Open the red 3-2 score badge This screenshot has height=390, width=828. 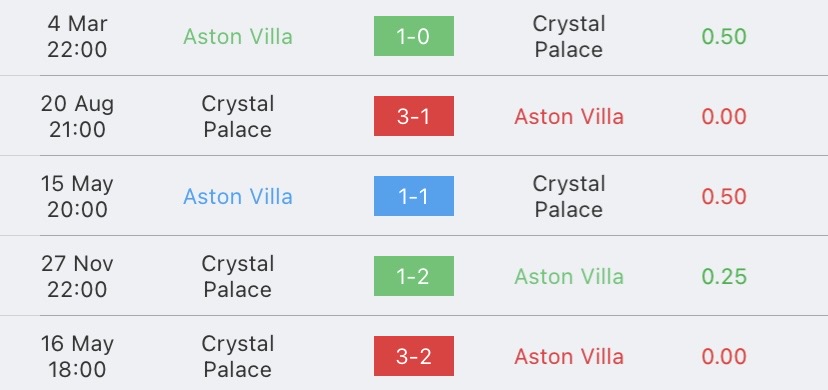click(x=413, y=356)
